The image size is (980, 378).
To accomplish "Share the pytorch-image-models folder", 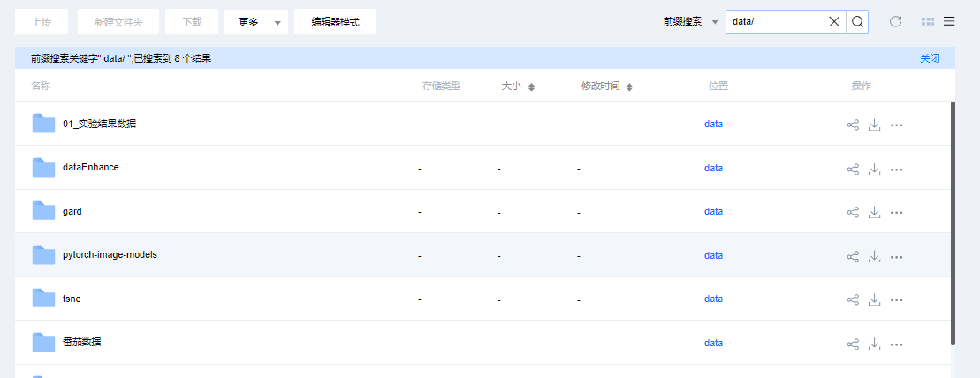I will click(x=853, y=256).
